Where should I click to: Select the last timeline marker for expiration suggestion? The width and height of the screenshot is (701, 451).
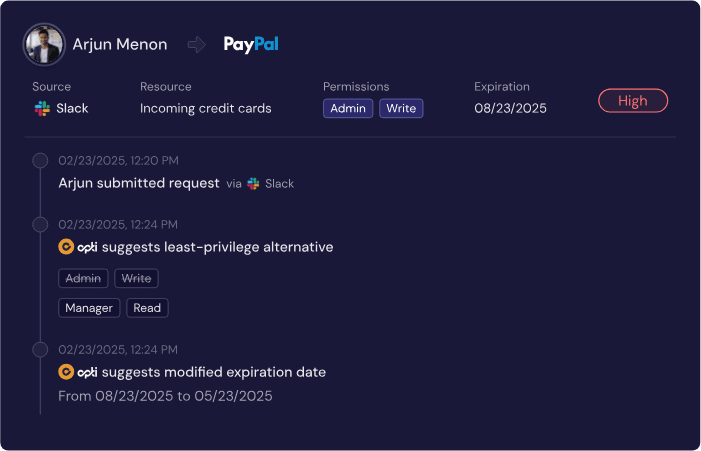(40, 350)
